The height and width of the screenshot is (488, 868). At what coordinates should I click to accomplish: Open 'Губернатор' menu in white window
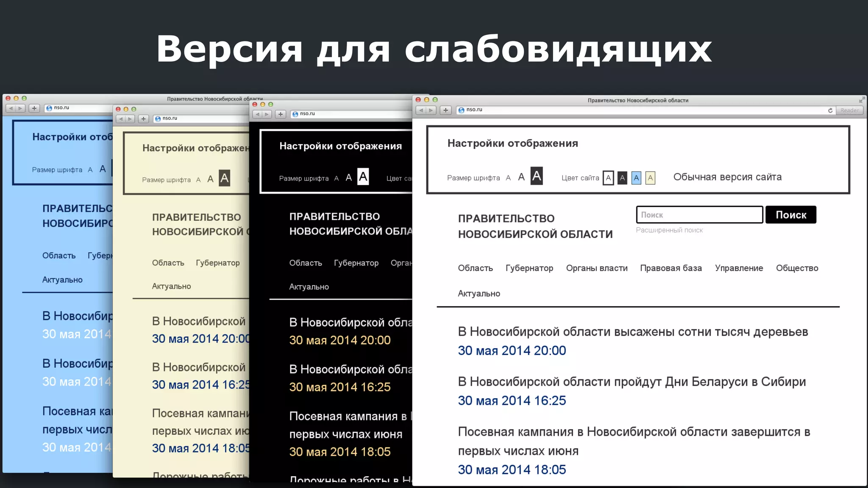(x=529, y=268)
